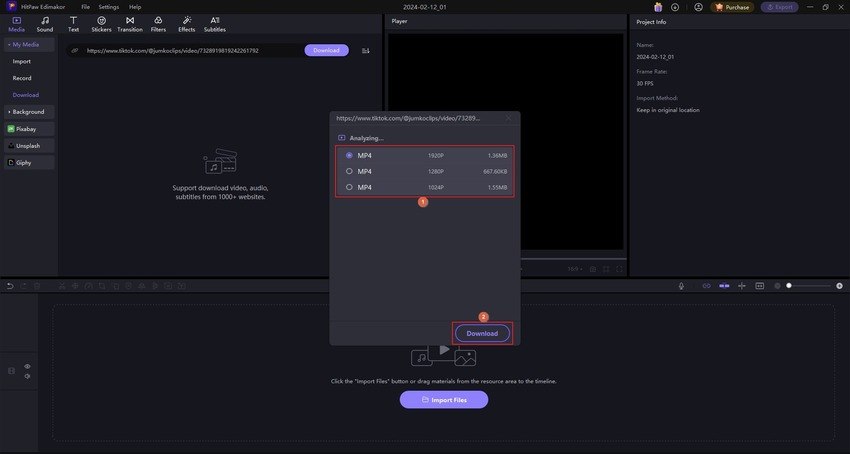Click the microphone voiceover icon

(x=681, y=286)
